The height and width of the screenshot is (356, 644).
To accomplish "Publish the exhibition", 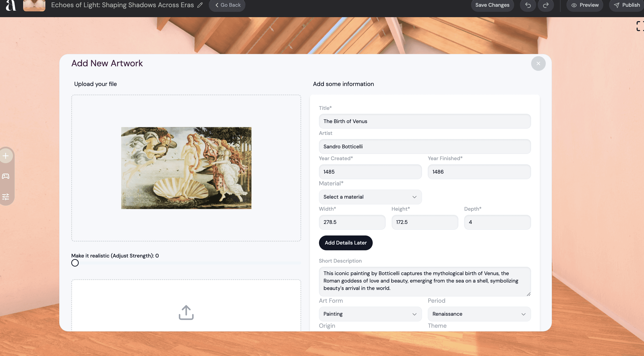I will pos(627,5).
